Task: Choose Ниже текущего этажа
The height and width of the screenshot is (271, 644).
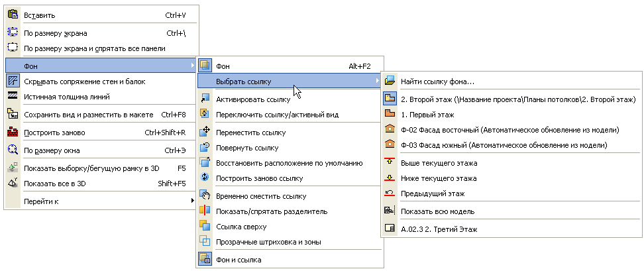Action: tap(511, 178)
